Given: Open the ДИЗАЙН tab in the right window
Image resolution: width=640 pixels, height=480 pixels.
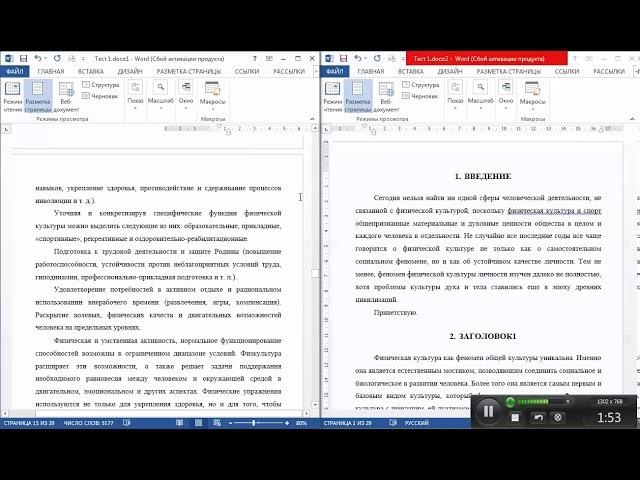Looking at the screenshot, I should 450,71.
